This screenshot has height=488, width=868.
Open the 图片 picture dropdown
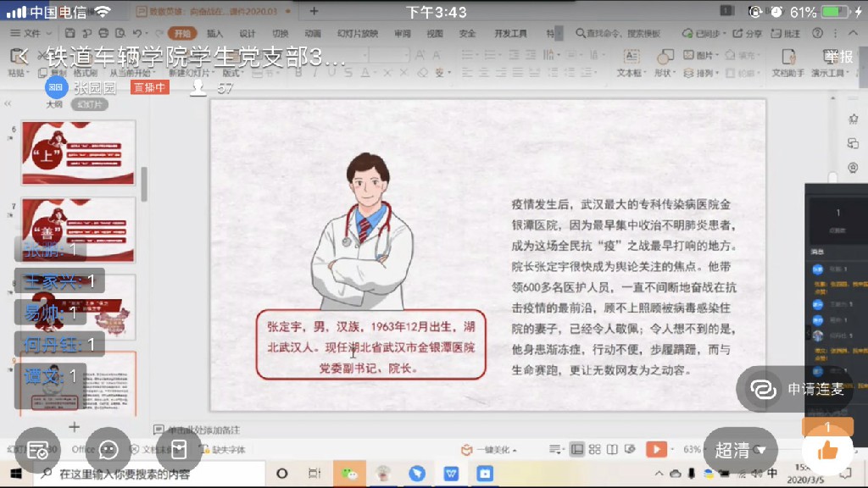(700, 55)
